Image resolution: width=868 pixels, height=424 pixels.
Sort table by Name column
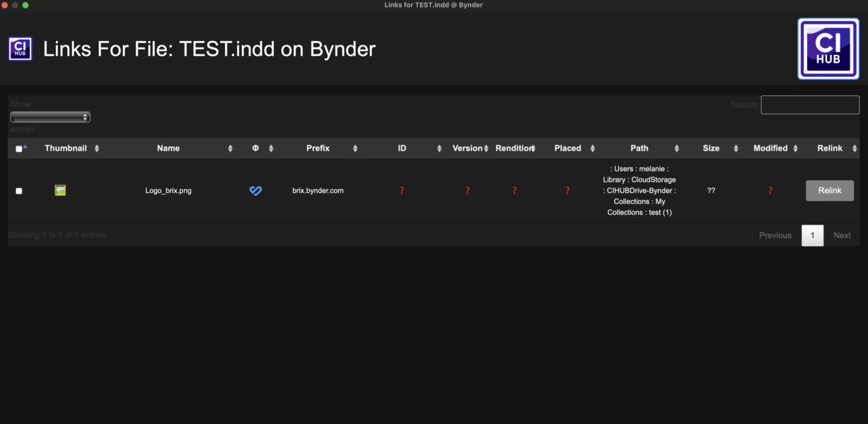[x=168, y=148]
